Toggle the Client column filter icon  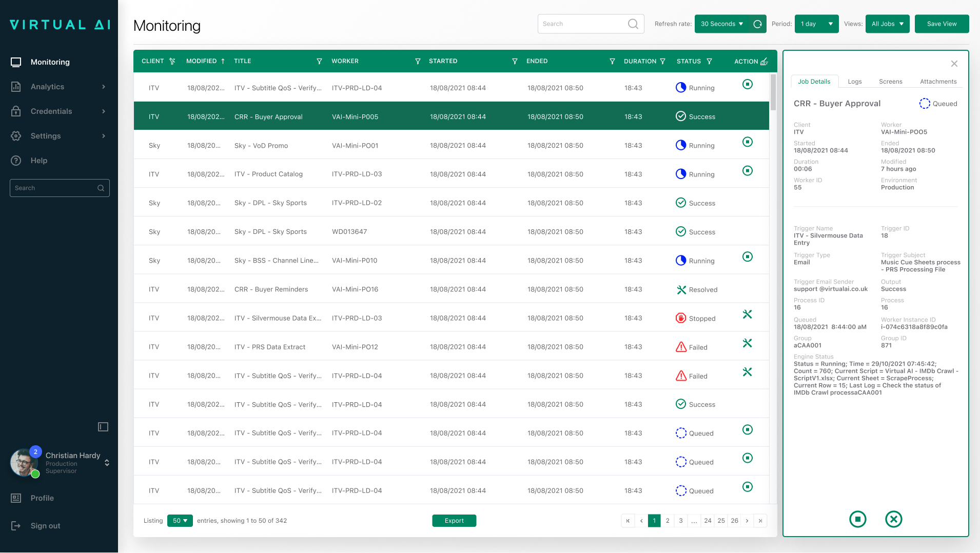[172, 62]
